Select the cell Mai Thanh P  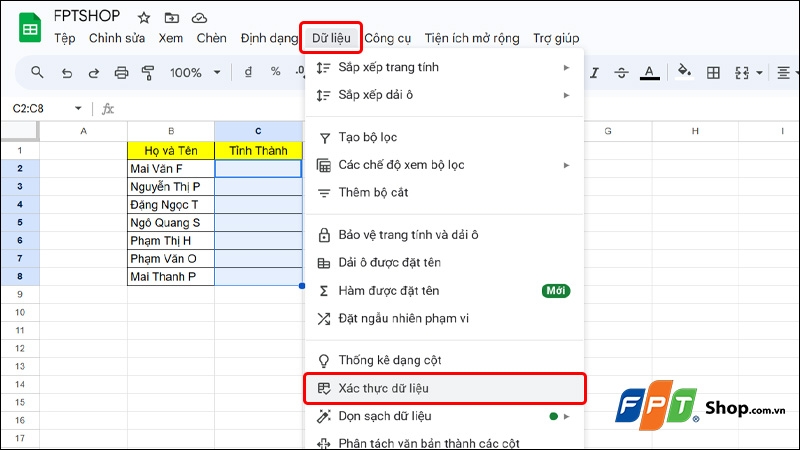tap(171, 277)
